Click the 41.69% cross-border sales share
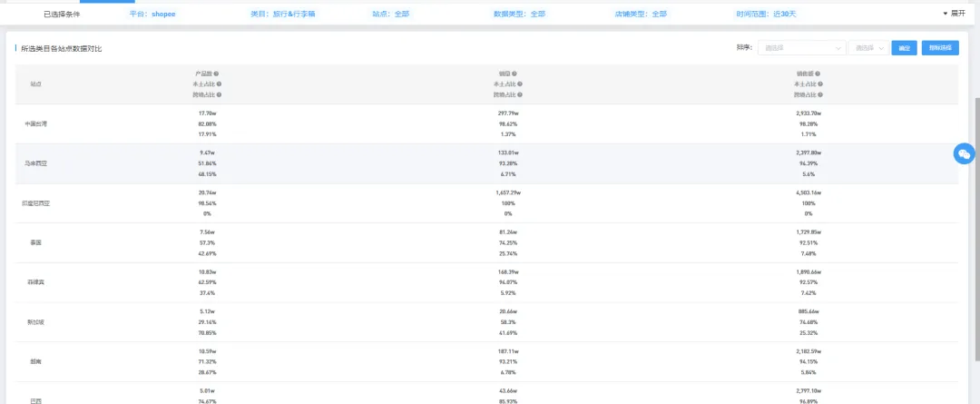The image size is (980, 404). coord(508,332)
